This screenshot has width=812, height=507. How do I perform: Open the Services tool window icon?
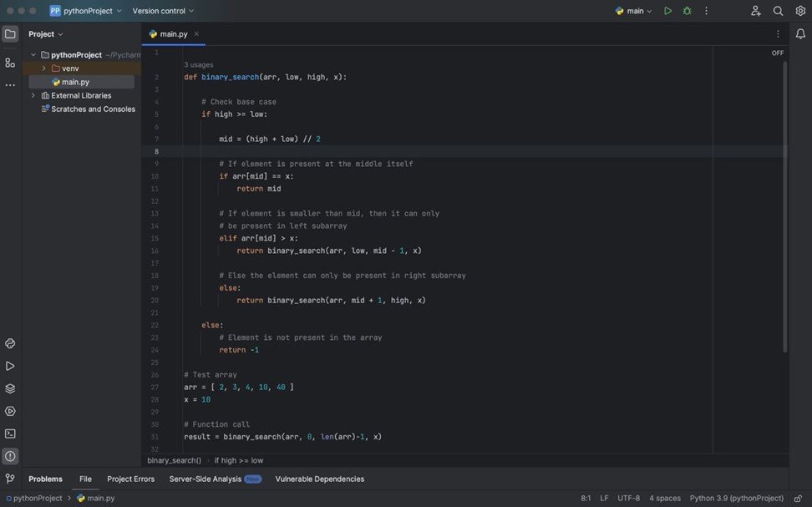click(x=10, y=411)
